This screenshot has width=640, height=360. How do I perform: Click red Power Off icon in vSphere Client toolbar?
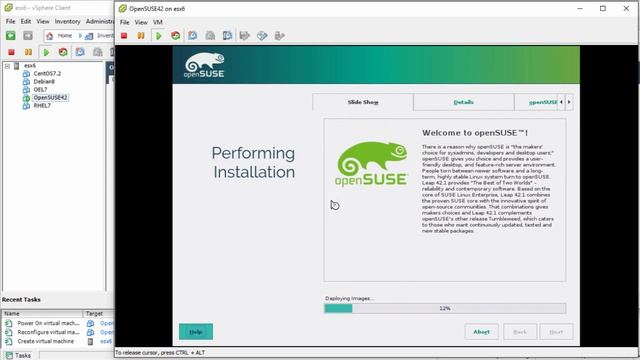[x=11, y=52]
